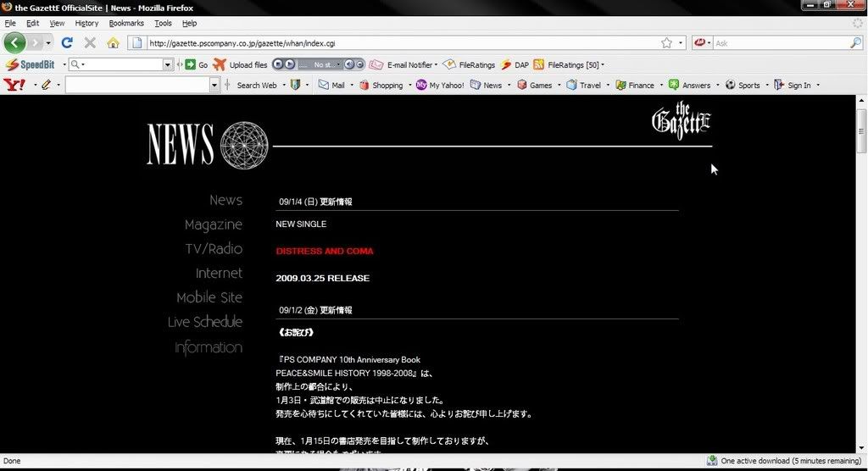Open the History menu
The height and width of the screenshot is (471, 868).
pyautogui.click(x=86, y=23)
